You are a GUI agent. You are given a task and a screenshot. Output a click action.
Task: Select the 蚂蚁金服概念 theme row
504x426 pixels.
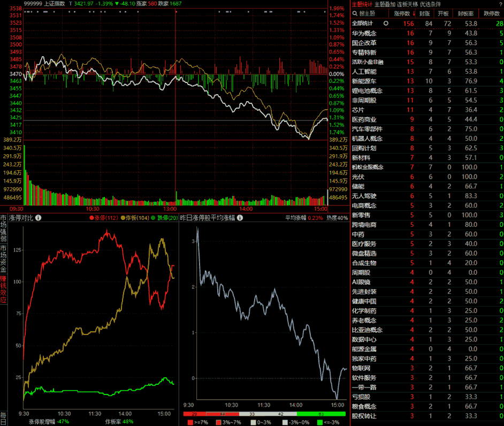pyautogui.click(x=427, y=167)
